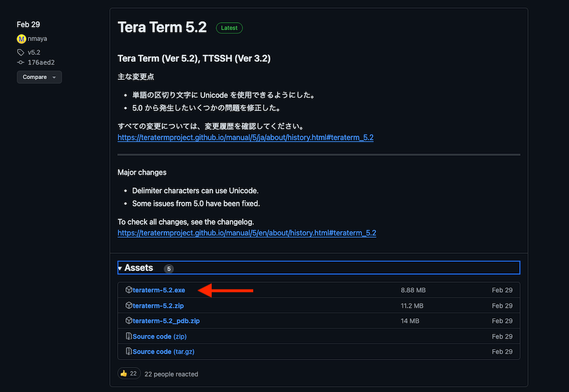The image size is (569, 392).
Task: Open the Japanese changelog history link
Action: click(245, 138)
